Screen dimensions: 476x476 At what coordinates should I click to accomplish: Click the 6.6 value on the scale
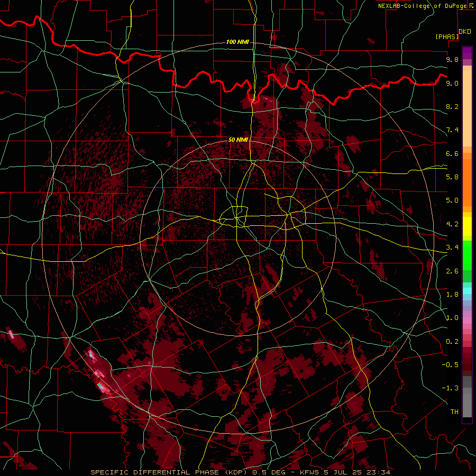(x=452, y=153)
